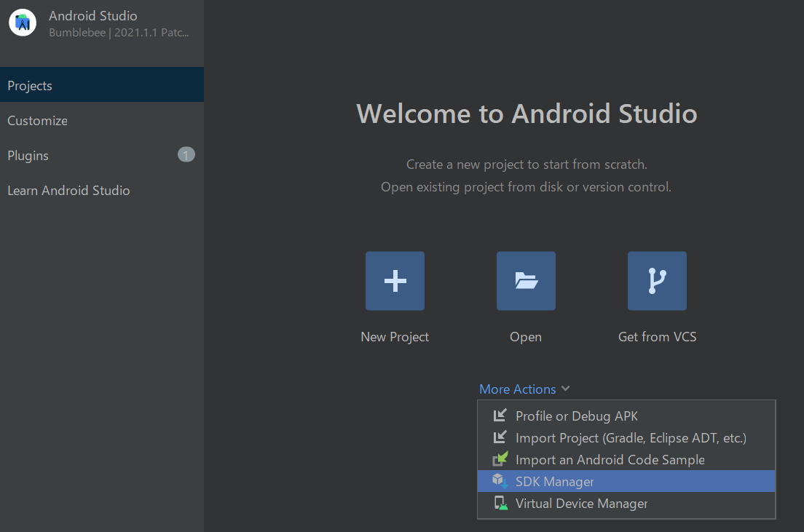Click the Profile or Debug APK icon
This screenshot has width=804, height=532.
500,416
